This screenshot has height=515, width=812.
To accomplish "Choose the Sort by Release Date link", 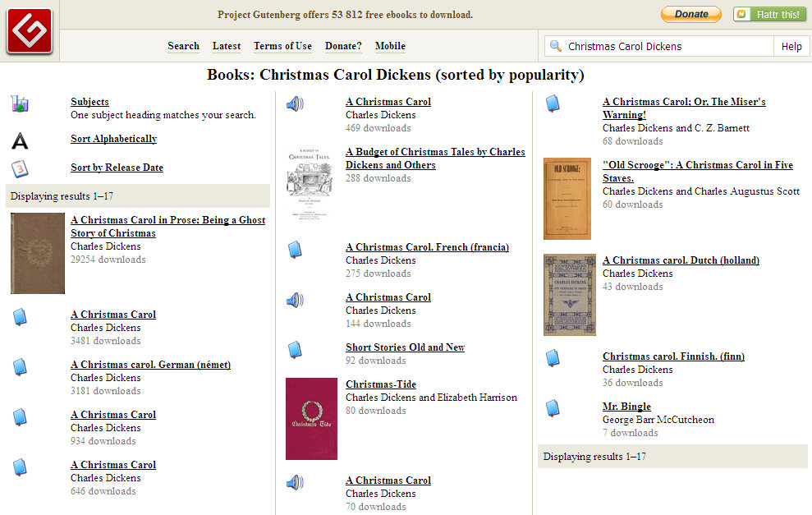I will (x=117, y=168).
